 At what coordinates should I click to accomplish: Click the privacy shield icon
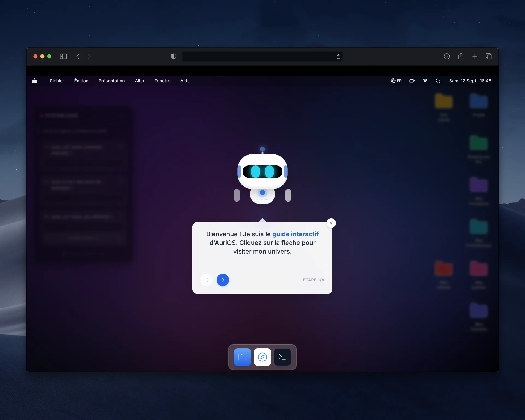click(174, 56)
